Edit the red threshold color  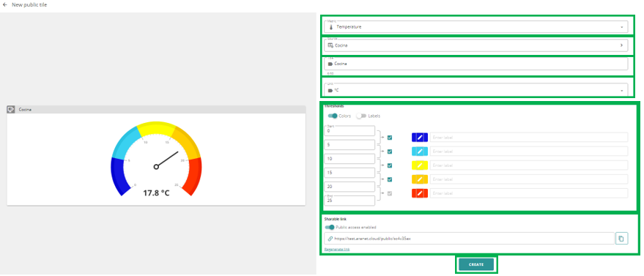[x=419, y=193]
